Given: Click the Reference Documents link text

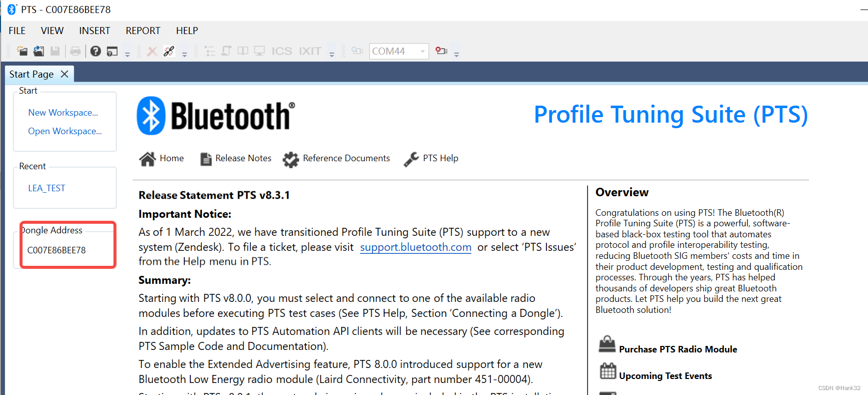Looking at the screenshot, I should [x=346, y=158].
